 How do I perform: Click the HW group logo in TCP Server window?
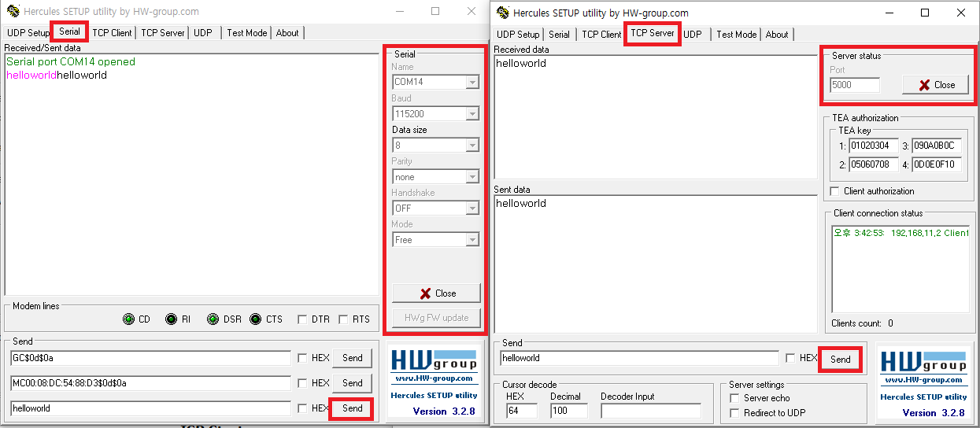(x=923, y=362)
